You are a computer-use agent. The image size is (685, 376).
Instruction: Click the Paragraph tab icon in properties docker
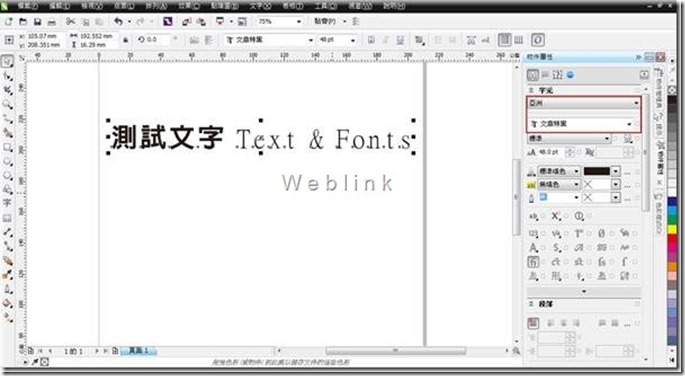pos(546,75)
